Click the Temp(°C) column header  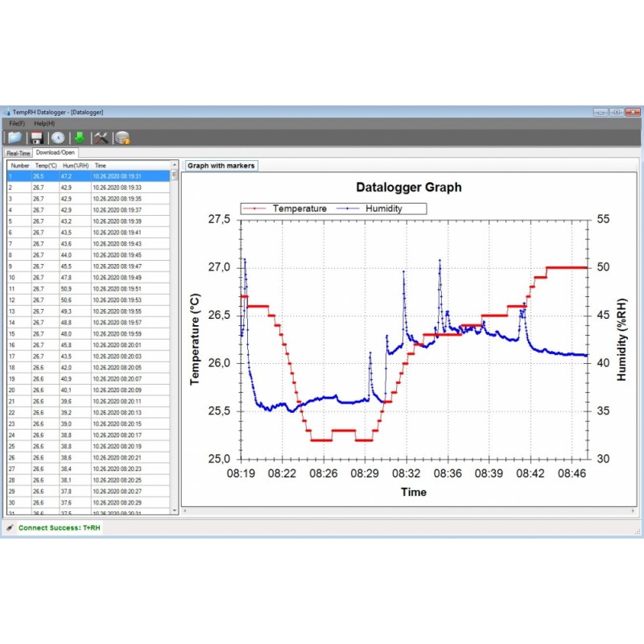pos(43,165)
